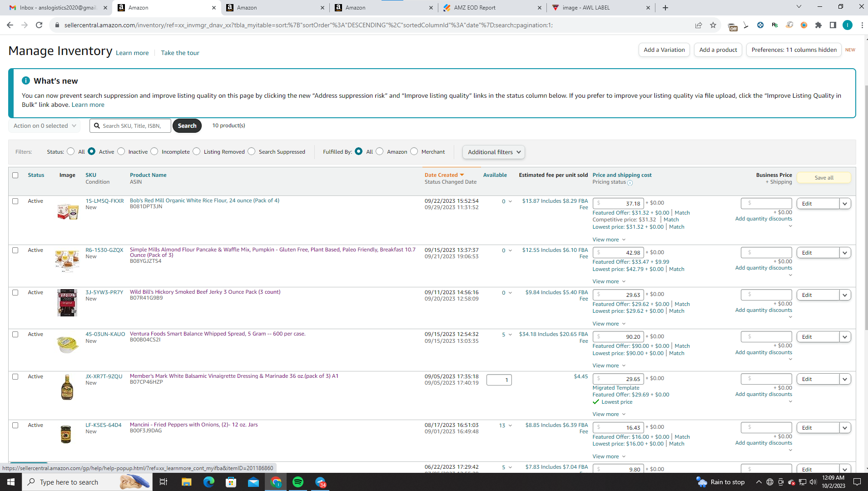Check the box for SKU 1S-LMSQ-FKXR
Screen dimensions: 868x491
pos(15,201)
